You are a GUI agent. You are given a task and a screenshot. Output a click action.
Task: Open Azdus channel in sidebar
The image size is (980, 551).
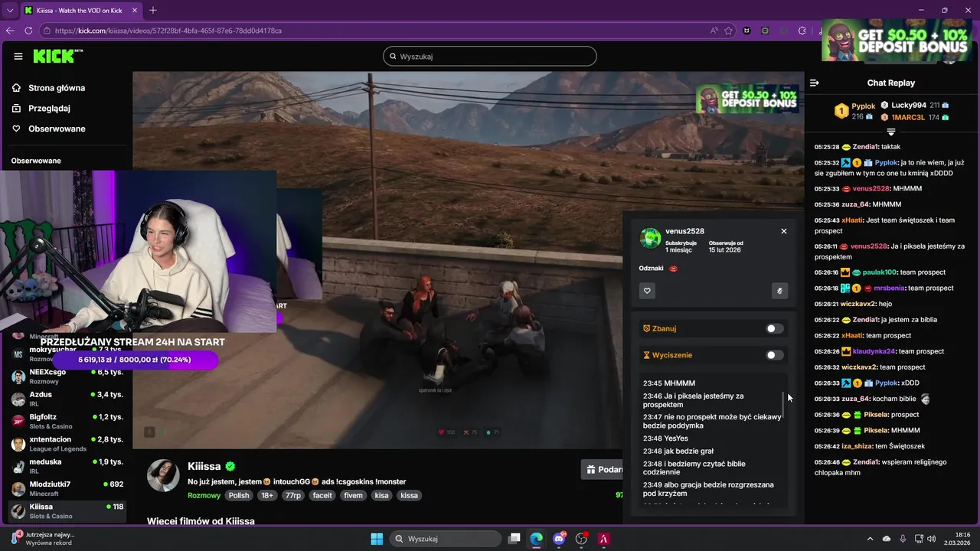[x=67, y=399]
